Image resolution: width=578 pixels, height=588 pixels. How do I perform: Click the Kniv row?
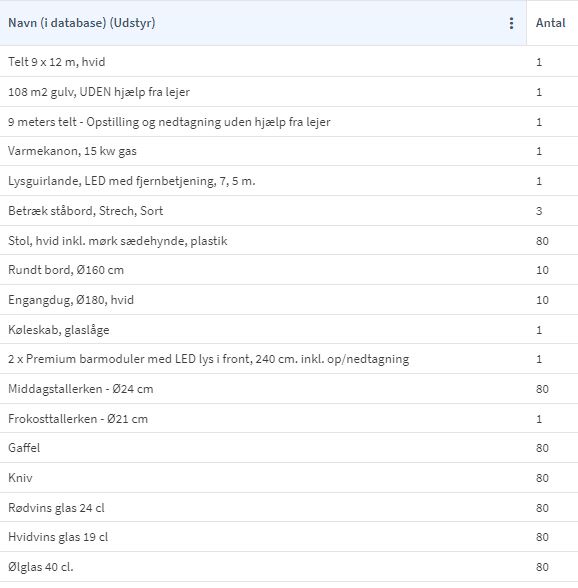click(289, 478)
